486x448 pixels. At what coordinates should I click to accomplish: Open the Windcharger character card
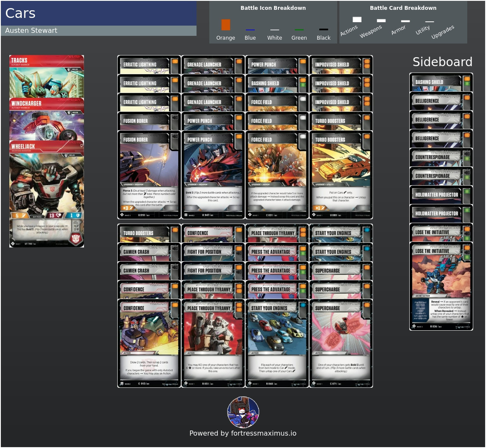(46, 119)
